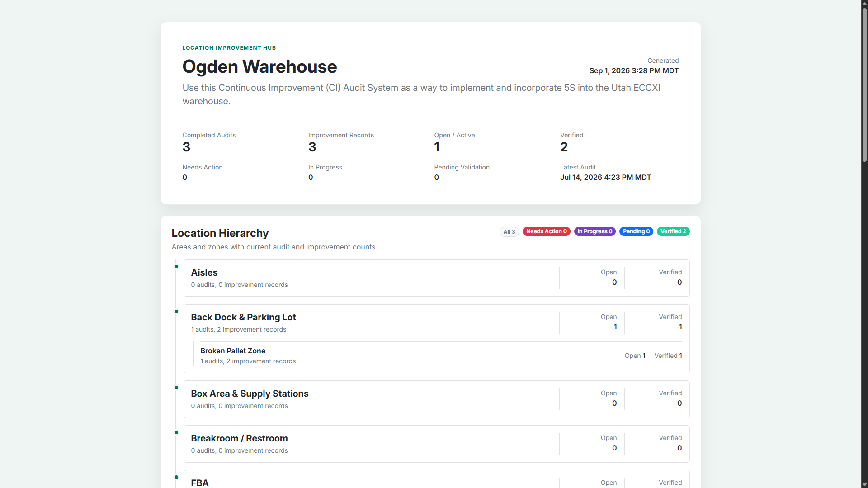Click the scrollbar up arrow

(864, 3)
